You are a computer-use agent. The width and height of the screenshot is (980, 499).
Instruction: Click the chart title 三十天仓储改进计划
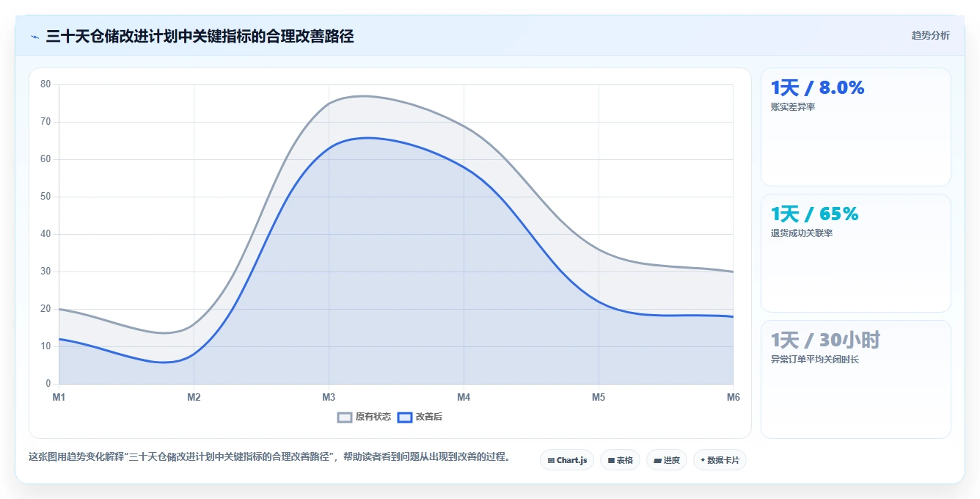(200, 36)
